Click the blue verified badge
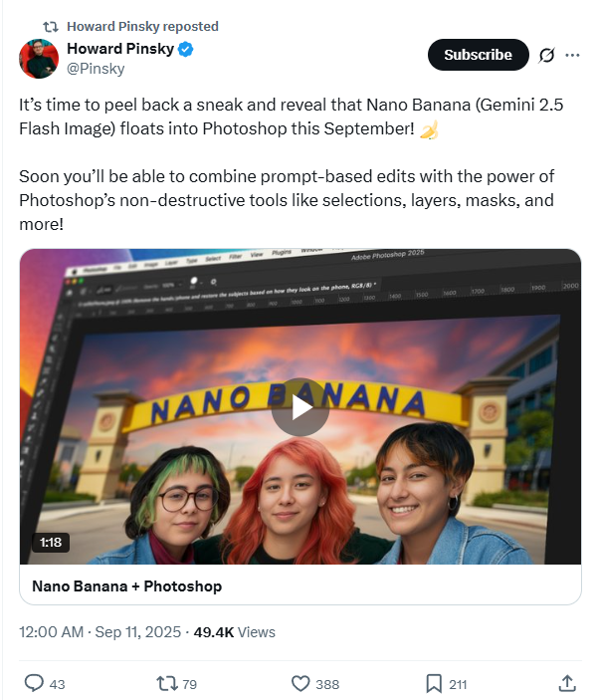The width and height of the screenshot is (598, 700). pyautogui.click(x=186, y=49)
